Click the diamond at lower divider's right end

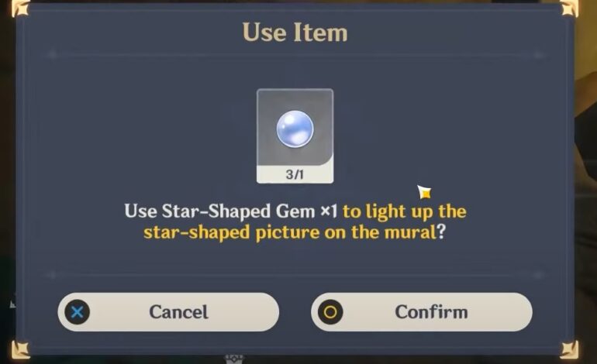pyautogui.click(x=538, y=275)
